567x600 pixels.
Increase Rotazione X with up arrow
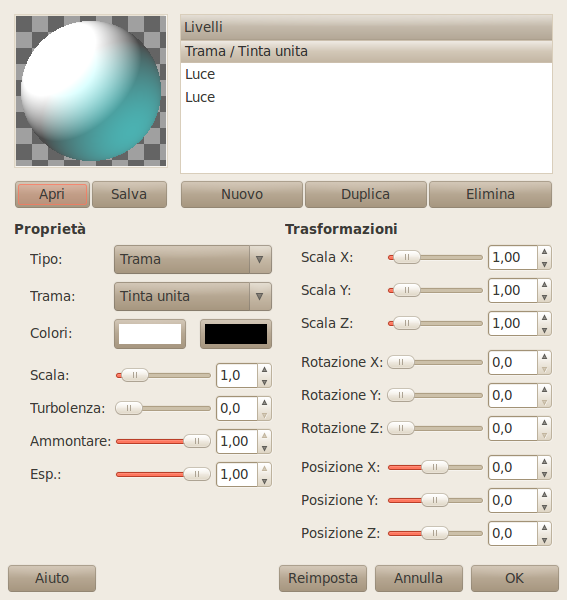(544, 357)
